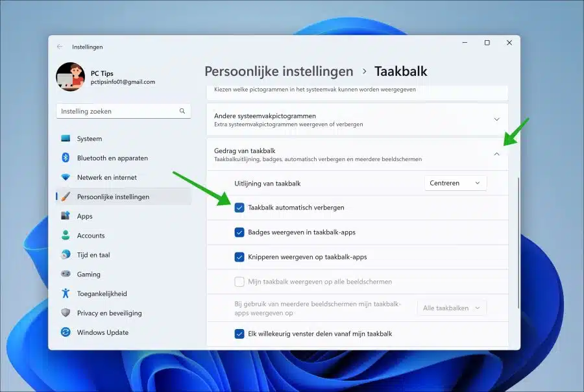Click the Apps icon in sidebar
This screenshot has width=584, height=392.
pos(66,215)
